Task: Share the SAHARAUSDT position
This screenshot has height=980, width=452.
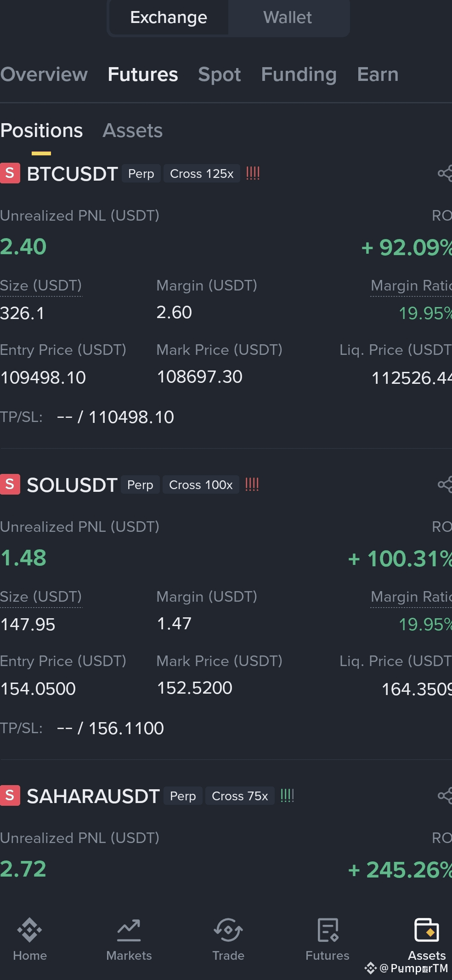Action: coord(445,796)
